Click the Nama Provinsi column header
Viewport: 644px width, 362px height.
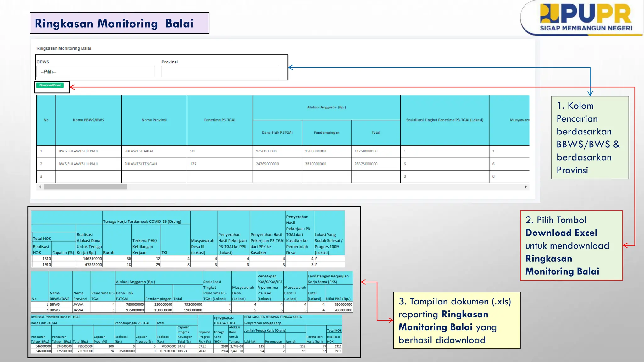[x=154, y=120]
